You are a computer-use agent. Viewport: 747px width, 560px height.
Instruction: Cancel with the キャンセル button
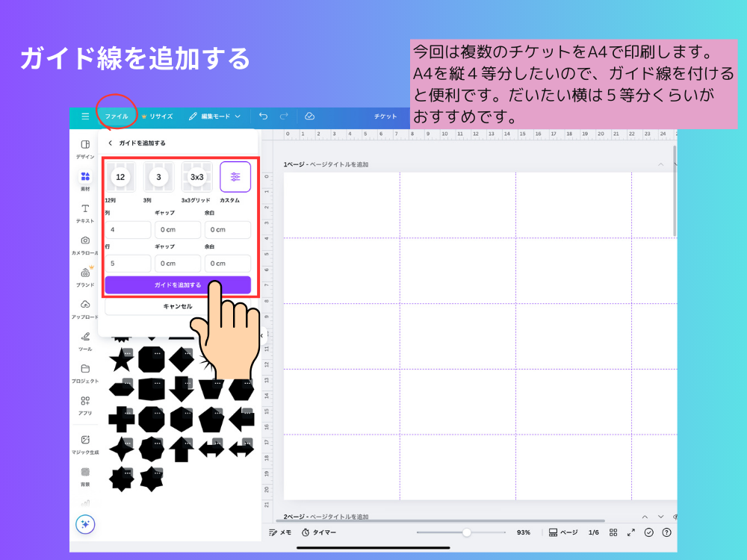point(179,306)
